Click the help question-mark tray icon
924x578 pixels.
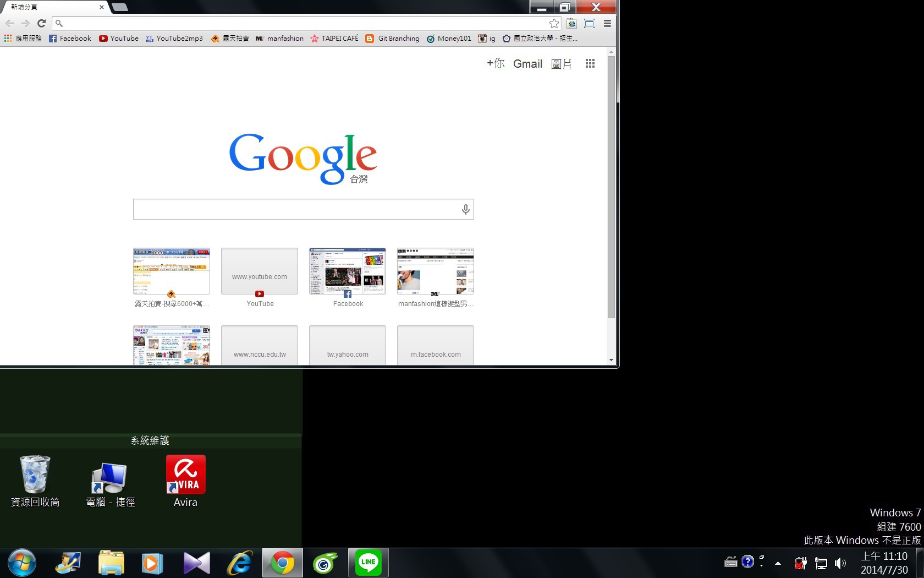(747, 561)
